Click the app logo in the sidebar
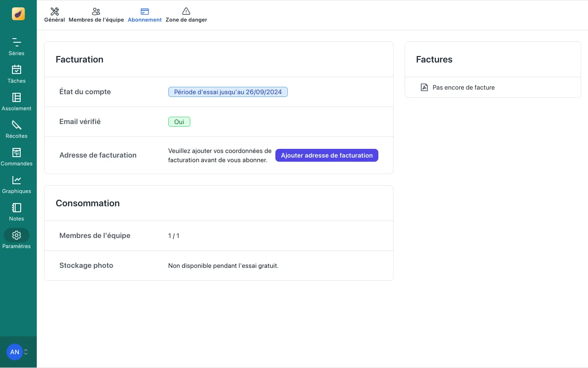The height and width of the screenshot is (368, 588). 18,14
